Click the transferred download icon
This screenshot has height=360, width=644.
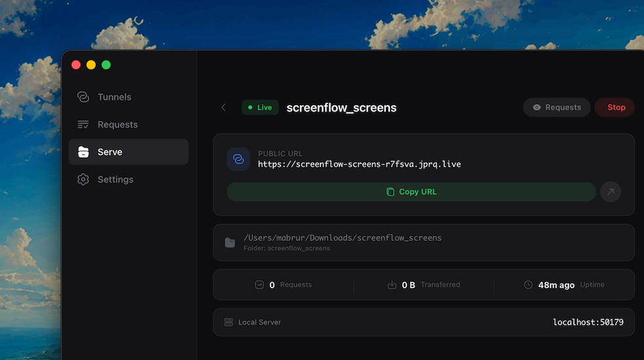coord(392,285)
